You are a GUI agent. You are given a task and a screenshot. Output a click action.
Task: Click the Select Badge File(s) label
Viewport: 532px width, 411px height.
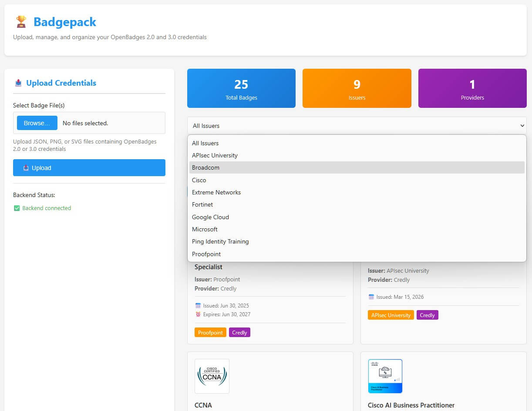pos(39,105)
